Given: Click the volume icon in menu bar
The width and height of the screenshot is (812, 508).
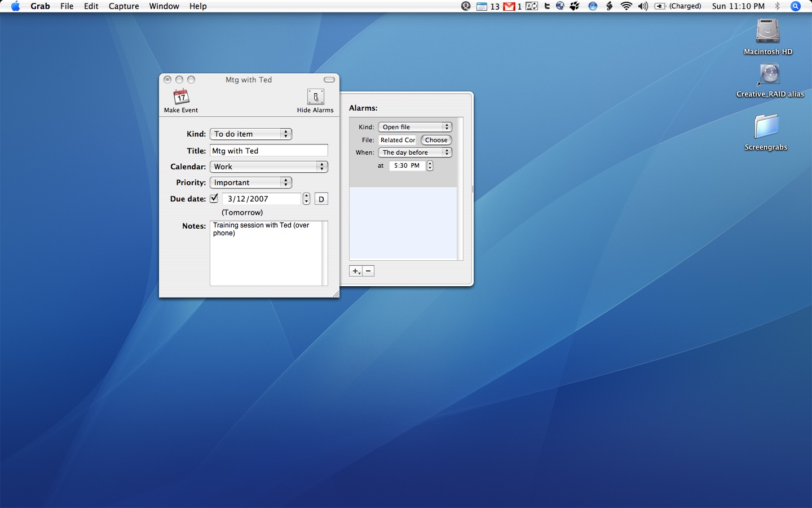Looking at the screenshot, I should (643, 6).
